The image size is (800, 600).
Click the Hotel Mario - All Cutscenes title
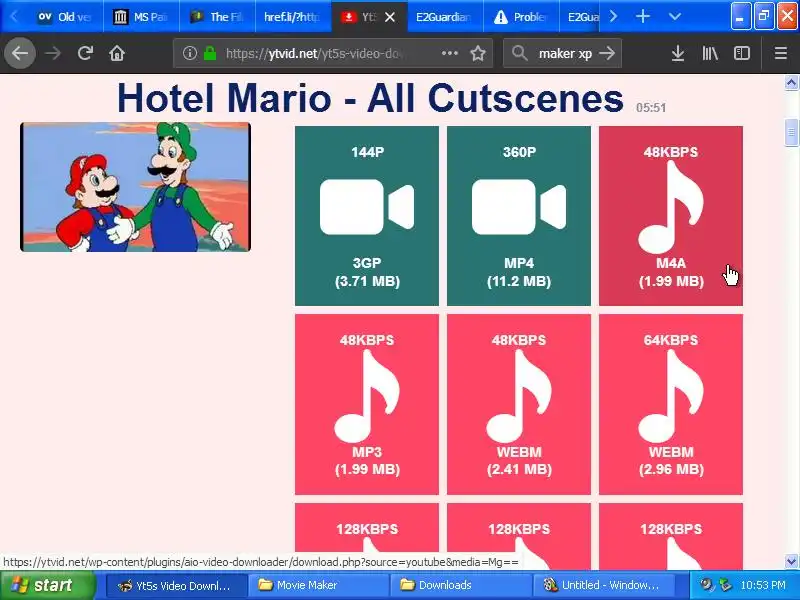(370, 97)
